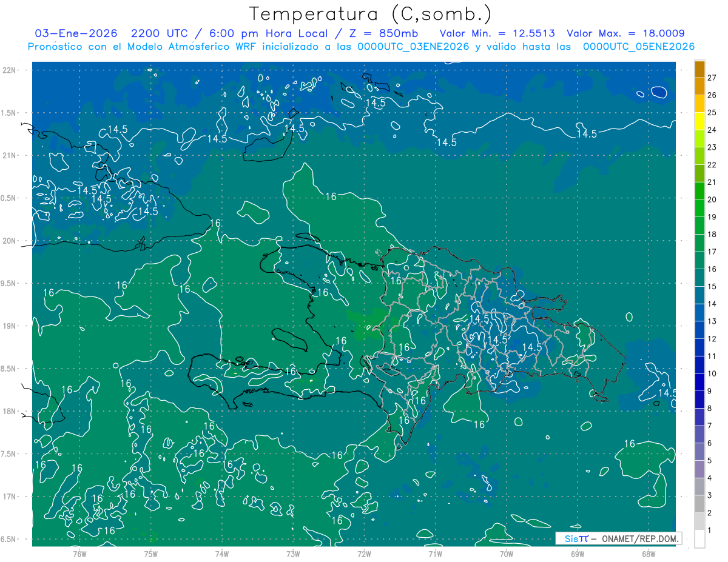Select the green legend swatch labeled 20
The height and width of the screenshot is (562, 728).
pyautogui.click(x=699, y=192)
